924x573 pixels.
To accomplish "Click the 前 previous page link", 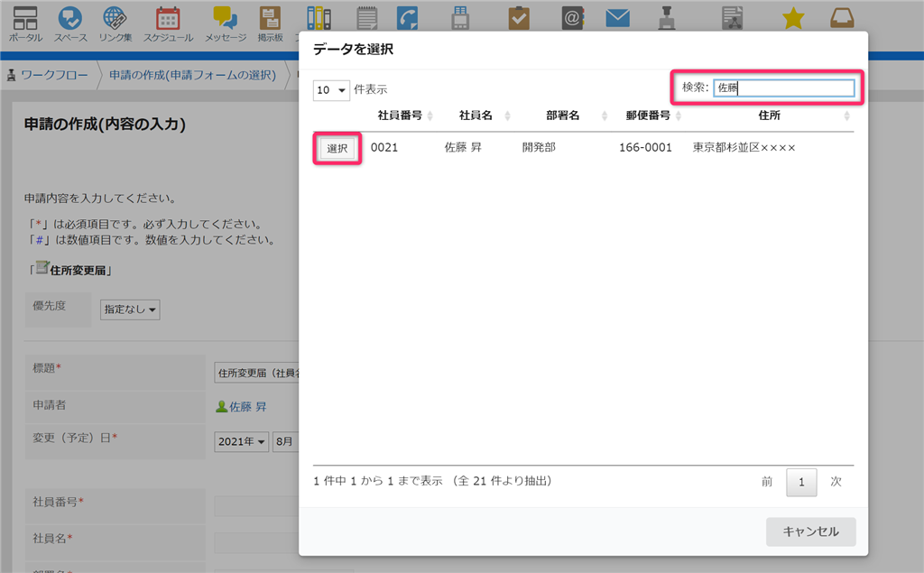I will pyautogui.click(x=767, y=482).
